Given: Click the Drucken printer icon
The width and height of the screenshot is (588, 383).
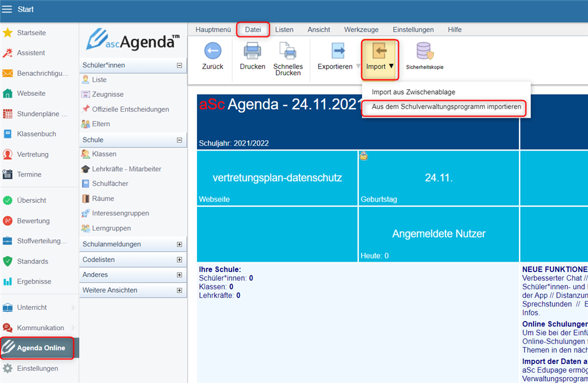Looking at the screenshot, I should click(x=252, y=51).
